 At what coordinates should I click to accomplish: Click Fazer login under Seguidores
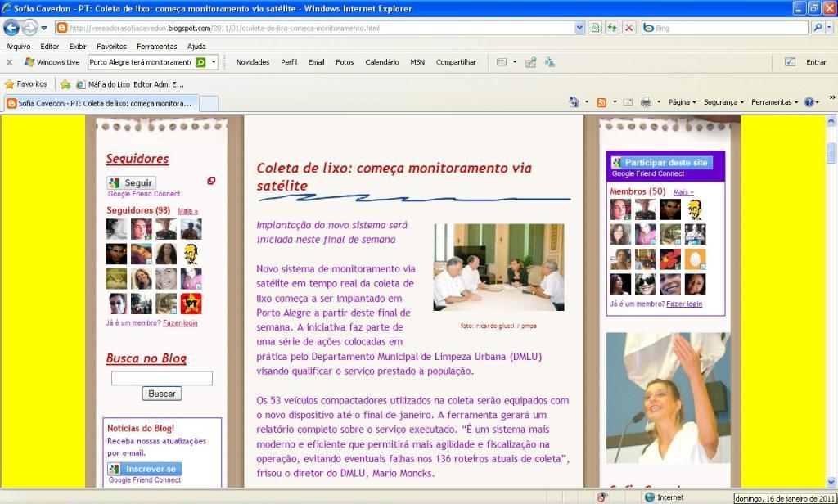pos(180,323)
